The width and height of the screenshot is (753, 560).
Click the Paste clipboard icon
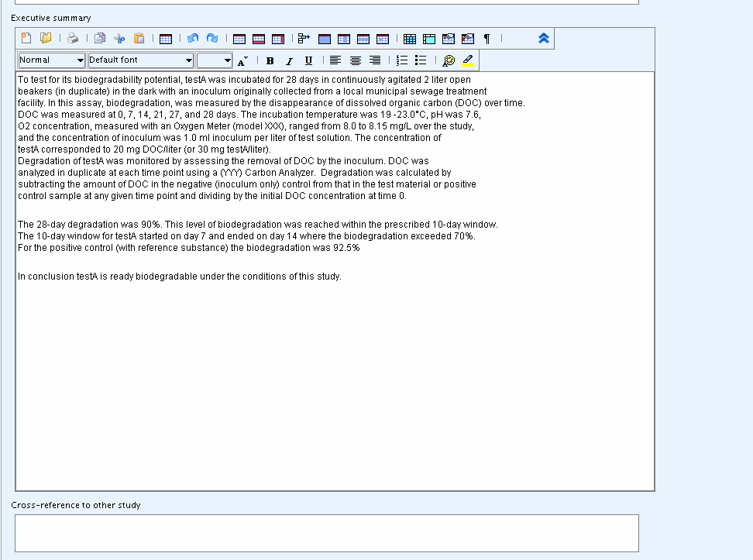139,39
